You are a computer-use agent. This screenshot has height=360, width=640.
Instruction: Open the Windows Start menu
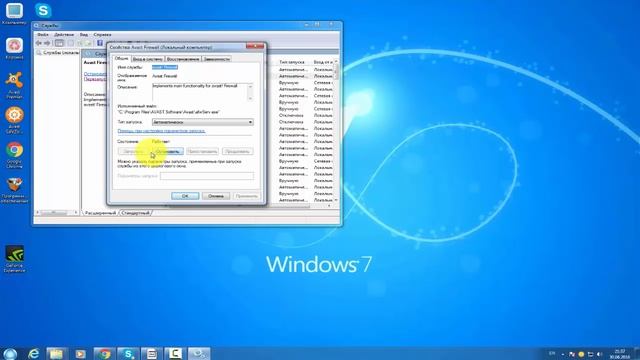click(x=10, y=353)
